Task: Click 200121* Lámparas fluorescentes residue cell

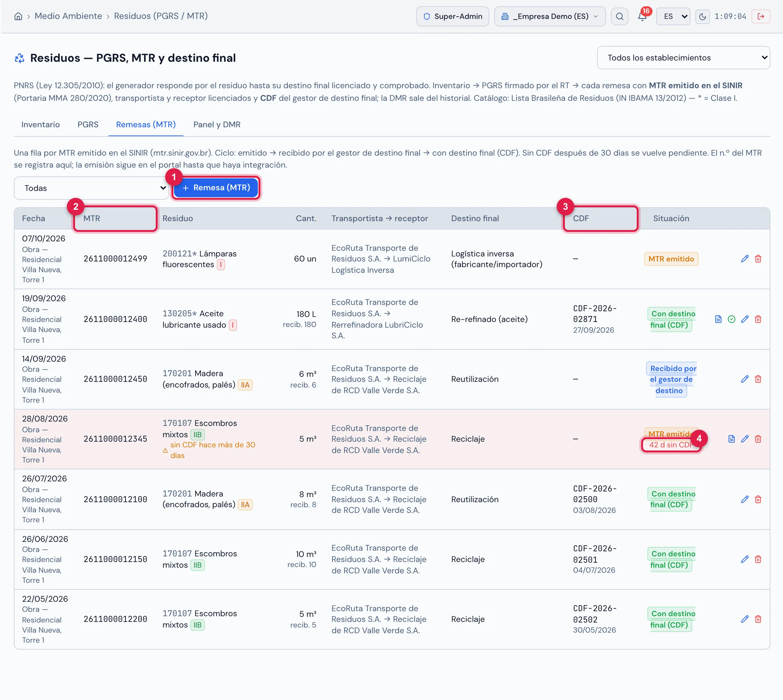Action: click(x=199, y=259)
